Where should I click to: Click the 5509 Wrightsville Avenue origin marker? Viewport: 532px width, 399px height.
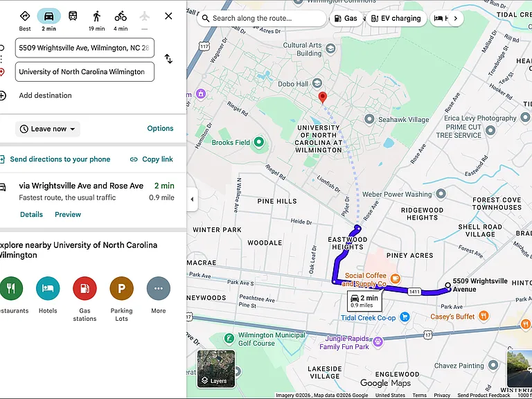point(448,285)
